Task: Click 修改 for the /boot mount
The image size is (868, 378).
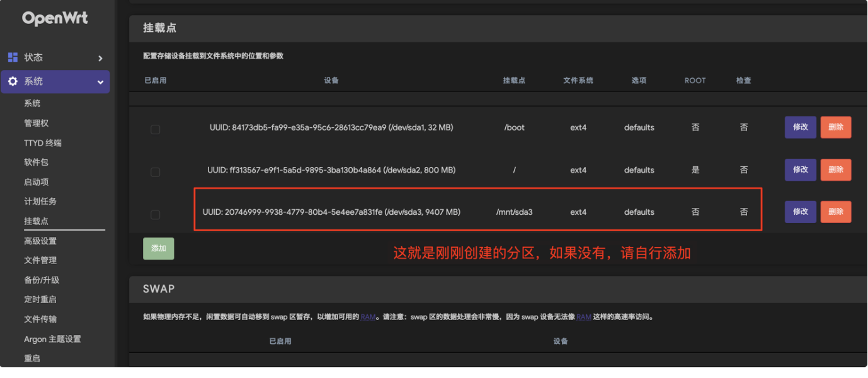Action: coord(800,127)
